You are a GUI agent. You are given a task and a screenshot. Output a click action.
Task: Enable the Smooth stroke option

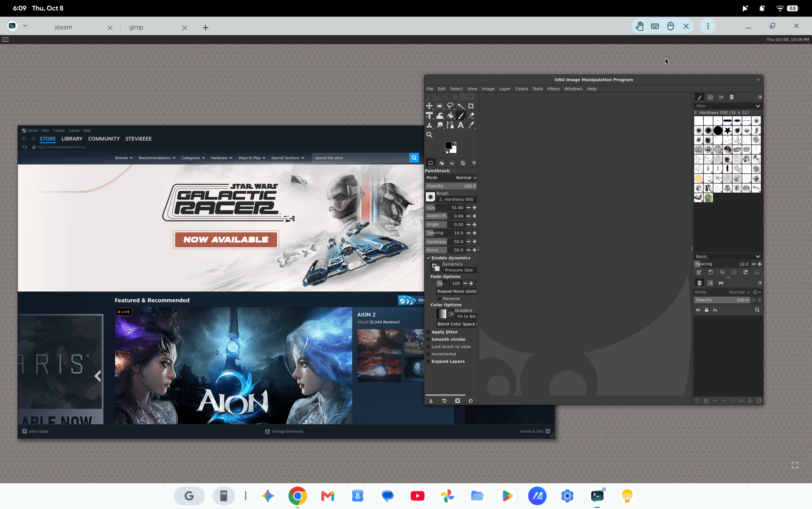428,339
